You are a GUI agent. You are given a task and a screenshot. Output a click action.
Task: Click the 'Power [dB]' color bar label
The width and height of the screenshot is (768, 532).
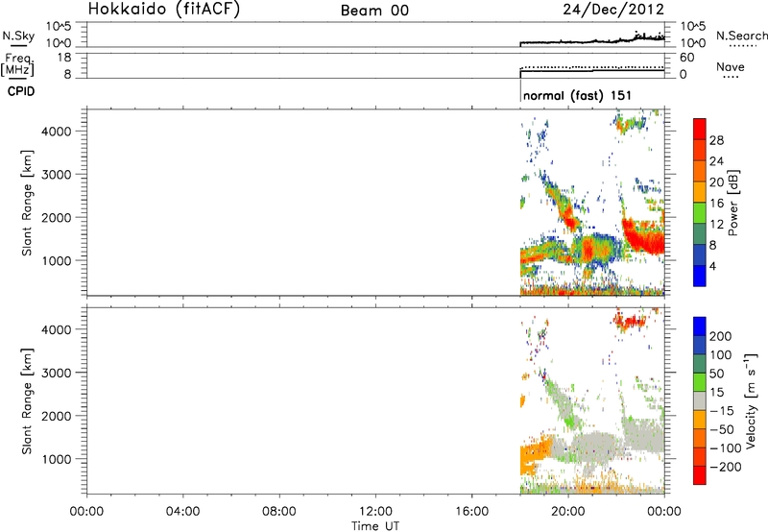click(x=732, y=203)
